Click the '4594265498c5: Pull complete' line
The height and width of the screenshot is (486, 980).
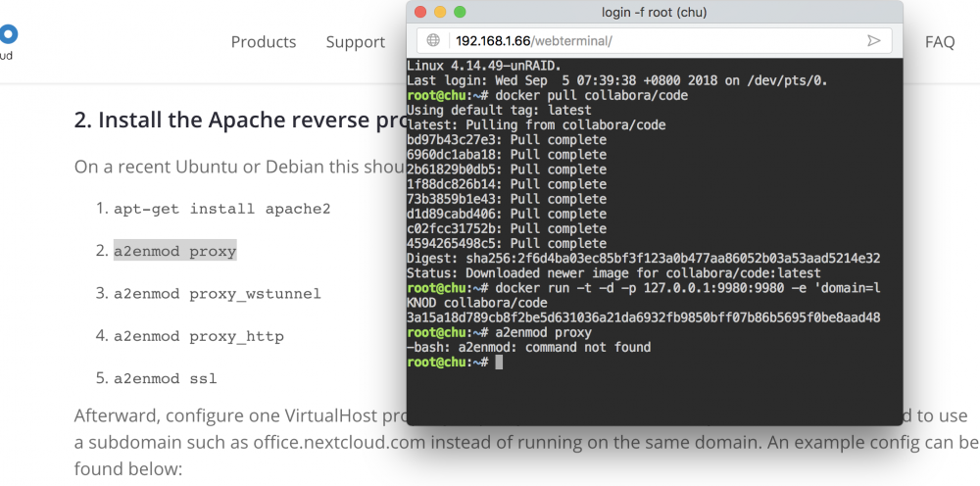(507, 244)
